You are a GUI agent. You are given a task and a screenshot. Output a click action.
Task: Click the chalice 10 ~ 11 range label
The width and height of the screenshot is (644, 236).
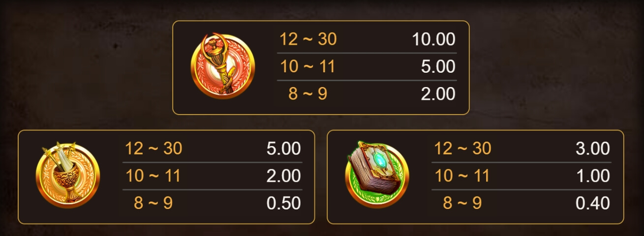tap(153, 176)
